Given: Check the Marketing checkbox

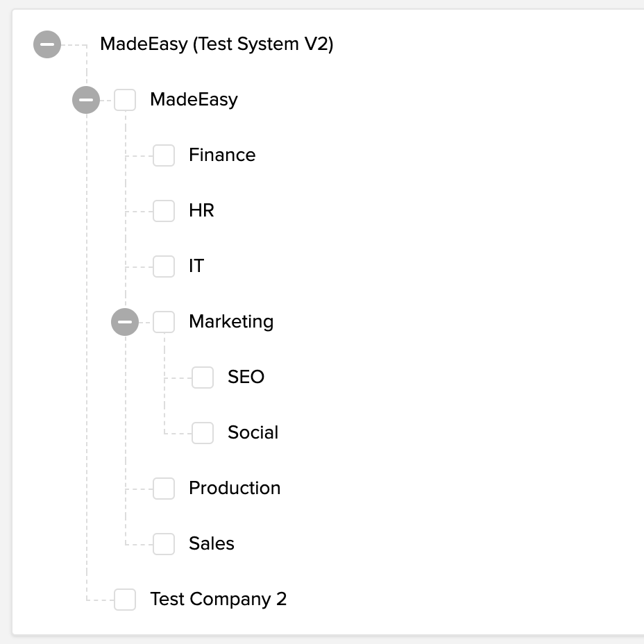Looking at the screenshot, I should (164, 322).
